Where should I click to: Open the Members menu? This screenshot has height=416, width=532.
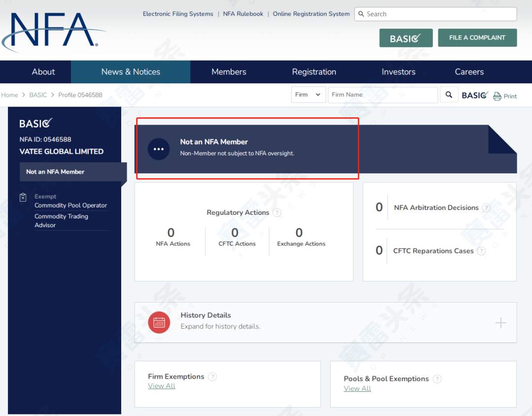[x=229, y=71]
